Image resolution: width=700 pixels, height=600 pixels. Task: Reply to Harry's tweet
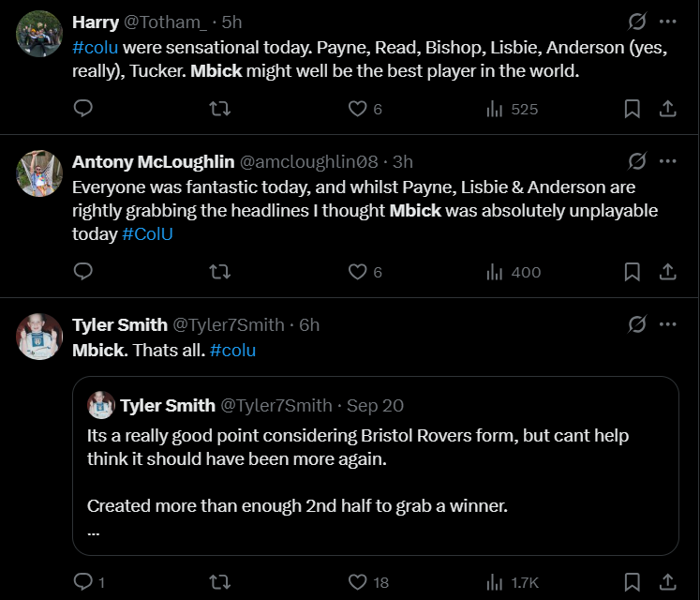pyautogui.click(x=82, y=109)
